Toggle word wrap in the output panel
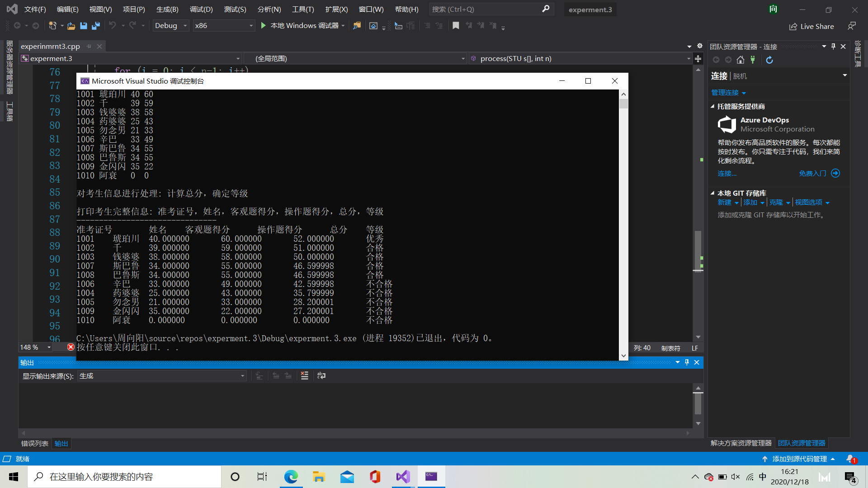 tap(321, 375)
